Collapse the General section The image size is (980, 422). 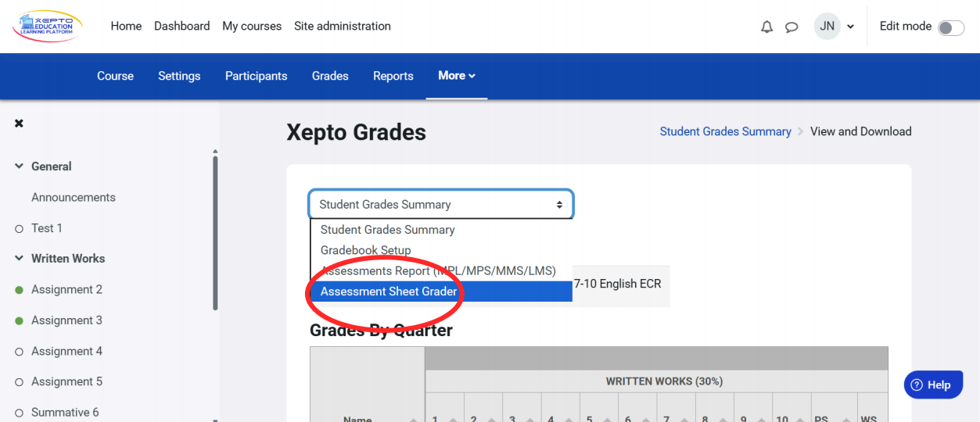click(20, 166)
